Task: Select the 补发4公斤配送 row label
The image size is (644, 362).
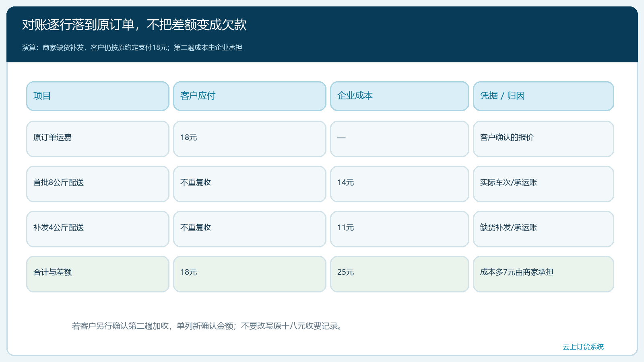Action: 98,229
